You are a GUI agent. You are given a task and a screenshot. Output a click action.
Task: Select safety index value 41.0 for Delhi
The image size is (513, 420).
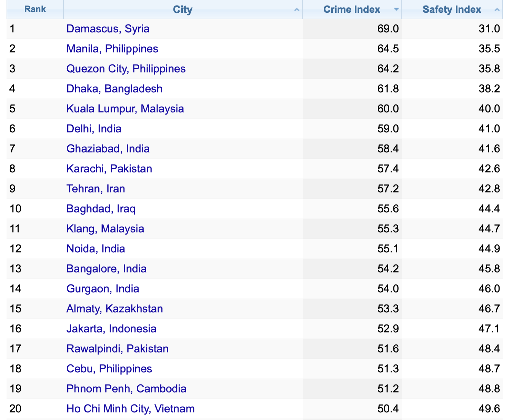[x=489, y=129]
